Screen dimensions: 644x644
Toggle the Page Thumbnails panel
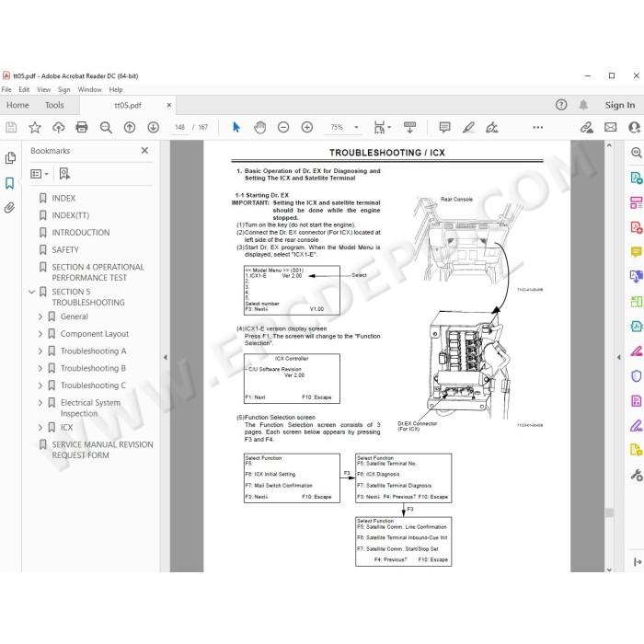click(10, 158)
